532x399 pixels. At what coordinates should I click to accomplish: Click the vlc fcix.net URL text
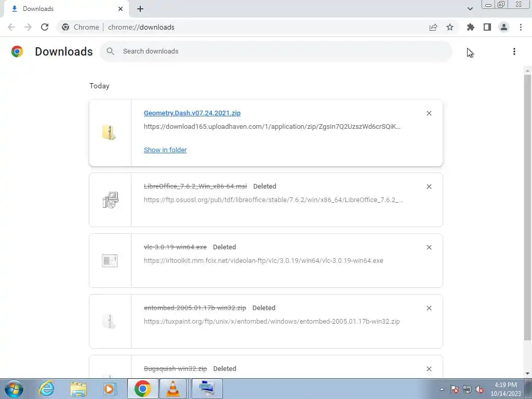tap(263, 261)
